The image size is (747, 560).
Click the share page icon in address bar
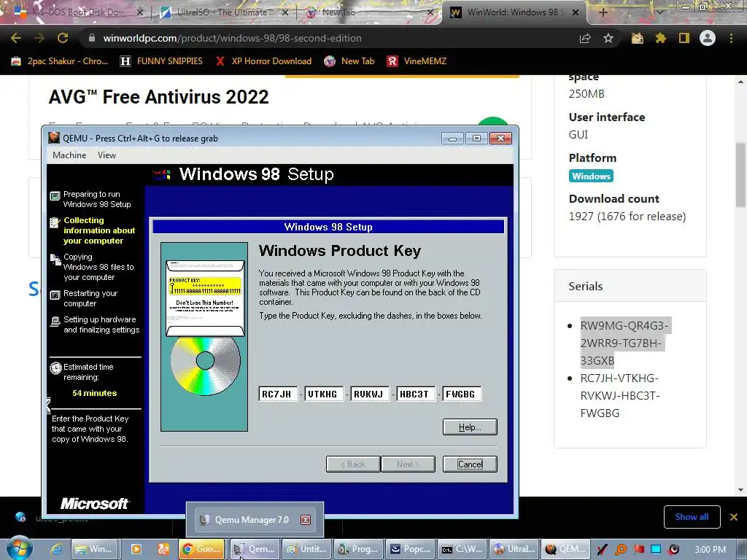click(584, 39)
